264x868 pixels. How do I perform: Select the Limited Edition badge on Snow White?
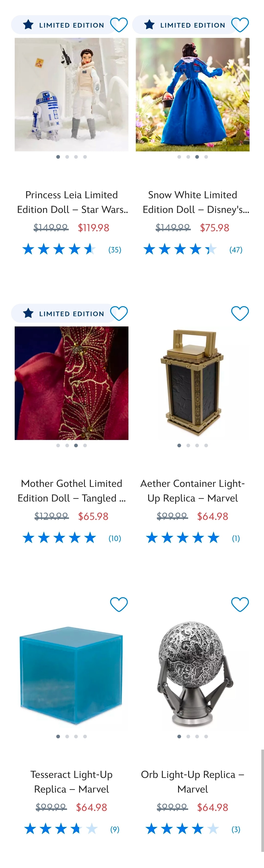point(184,25)
